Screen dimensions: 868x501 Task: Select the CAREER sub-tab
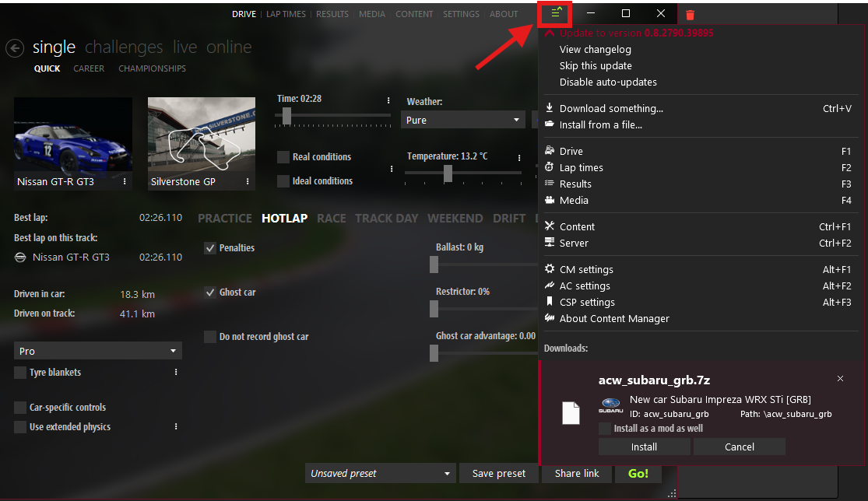(89, 68)
